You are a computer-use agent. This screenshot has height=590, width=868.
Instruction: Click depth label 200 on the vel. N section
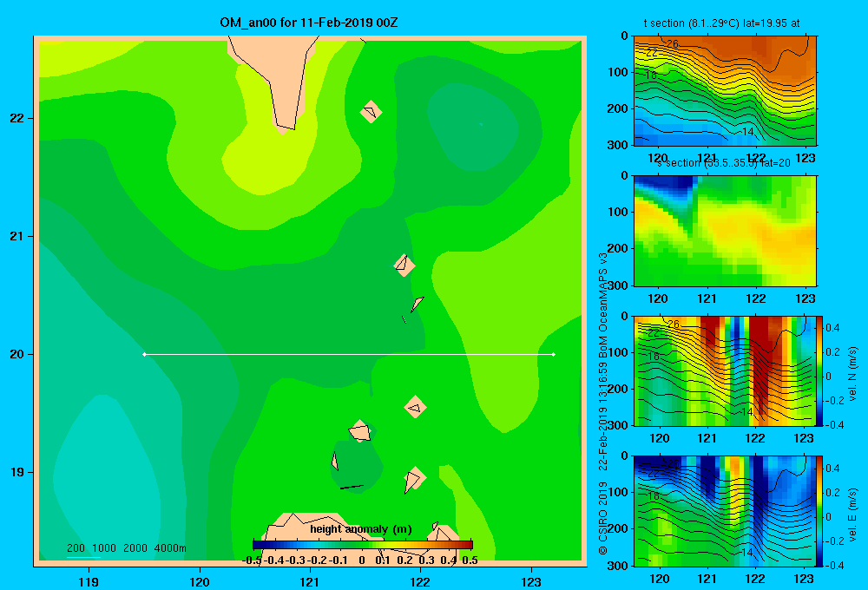click(619, 389)
